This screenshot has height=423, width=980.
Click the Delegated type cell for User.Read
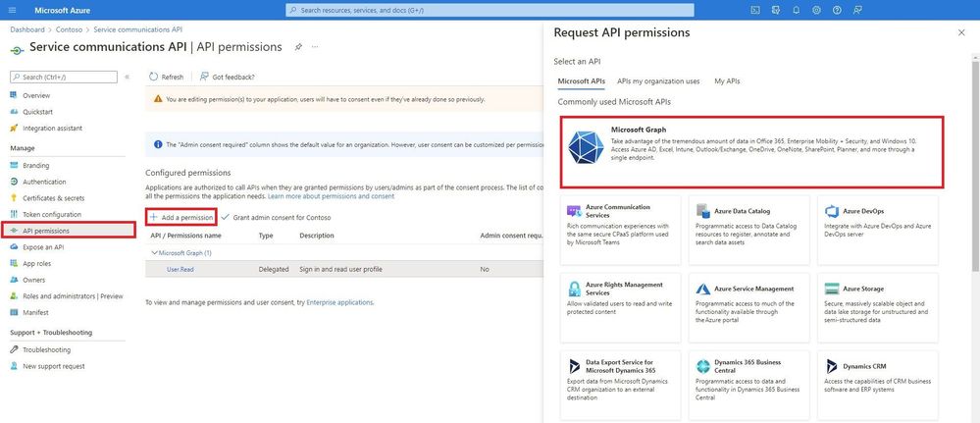pos(274,269)
